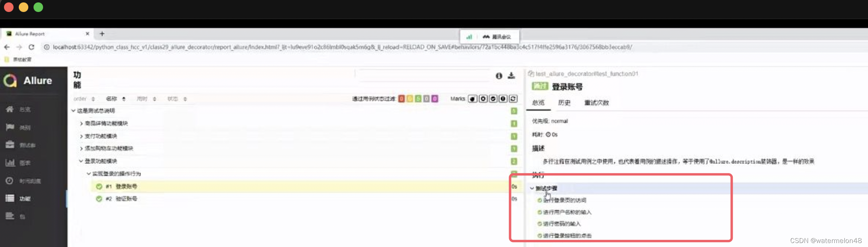Screen dimensions: 868x247
Task: Open the 包 packages icon in sidebar
Action: [x=10, y=216]
